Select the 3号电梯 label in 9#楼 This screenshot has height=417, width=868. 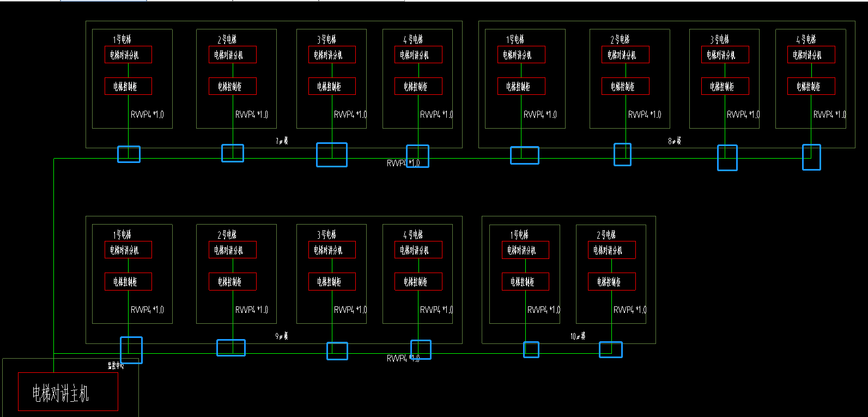[326, 234]
